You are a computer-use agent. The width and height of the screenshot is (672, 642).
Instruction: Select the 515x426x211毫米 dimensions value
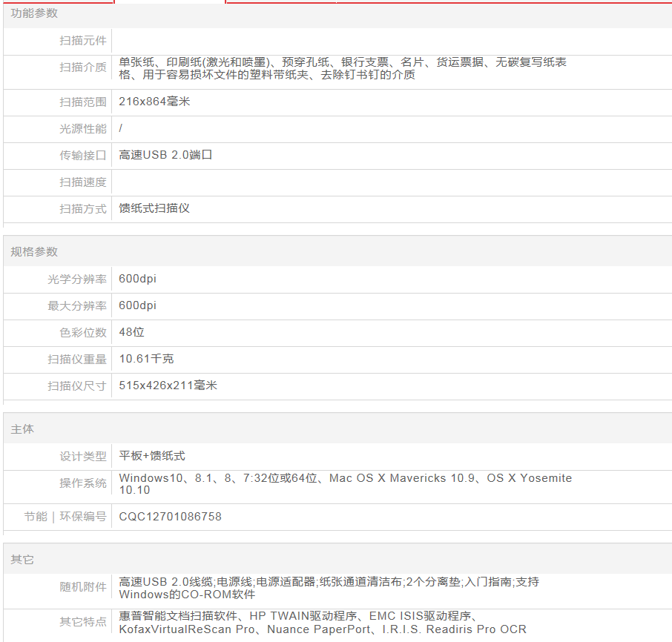point(168,385)
